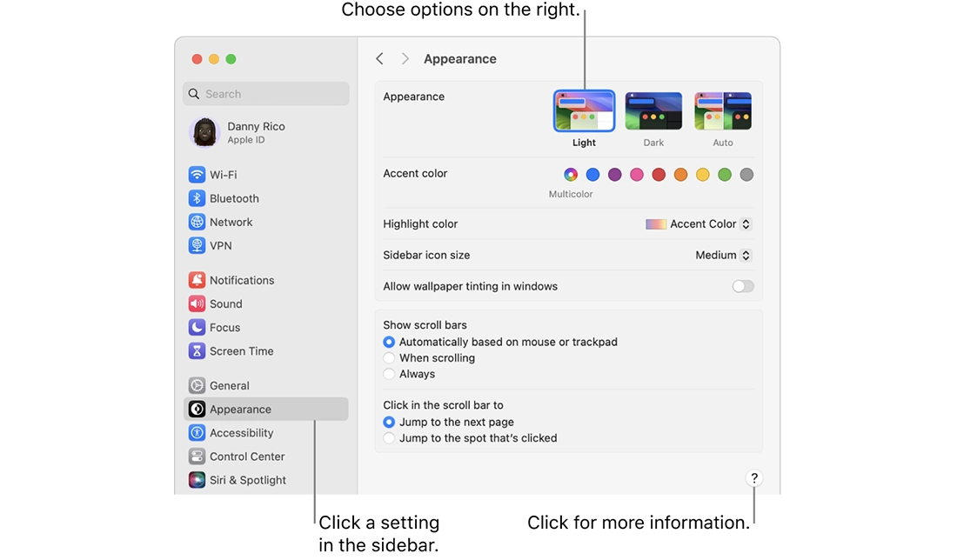Click the Sound speaker icon

click(x=197, y=303)
